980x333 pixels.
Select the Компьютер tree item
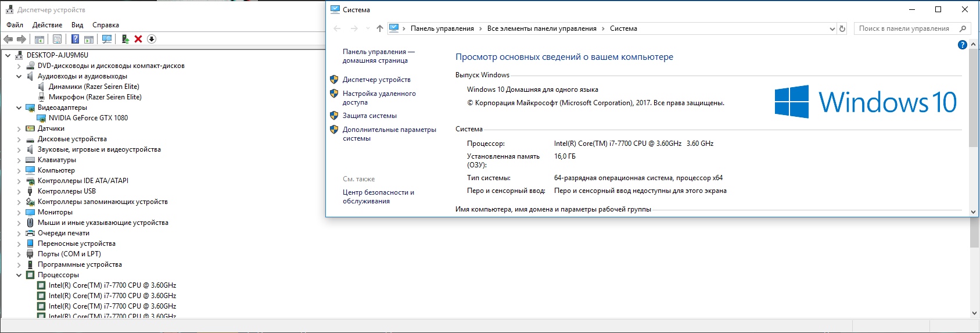click(56, 170)
